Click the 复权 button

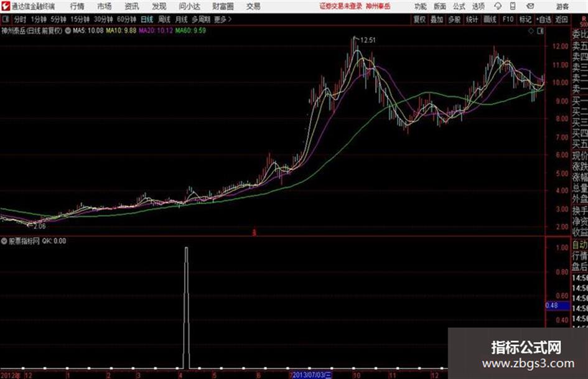(x=419, y=19)
